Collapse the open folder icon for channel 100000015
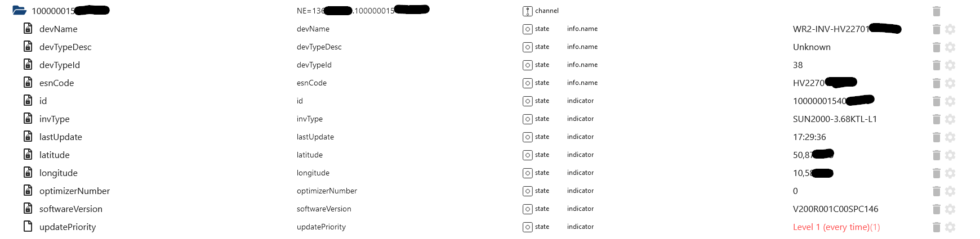This screenshot has width=980, height=239. click(19, 10)
